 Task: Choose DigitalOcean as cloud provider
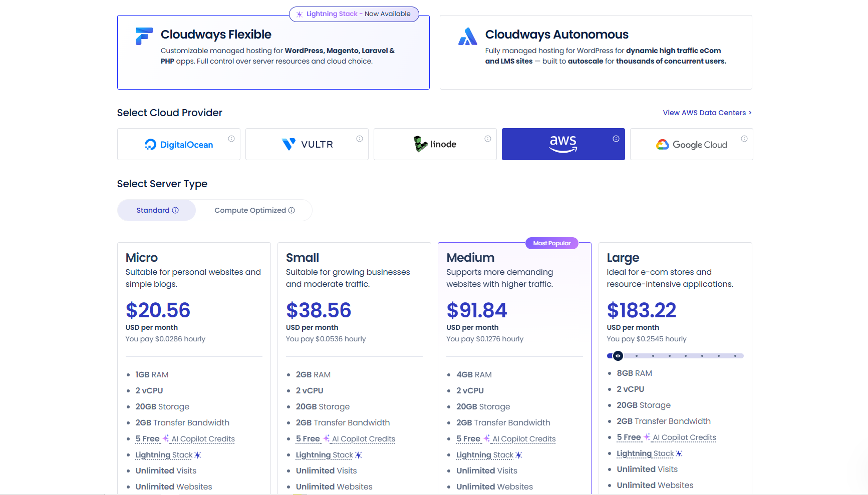pos(179,144)
